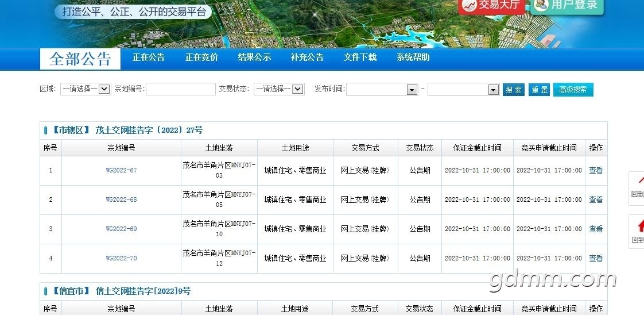644x315 pixels.
Task: Click the 搜索 search button
Action: click(x=514, y=90)
